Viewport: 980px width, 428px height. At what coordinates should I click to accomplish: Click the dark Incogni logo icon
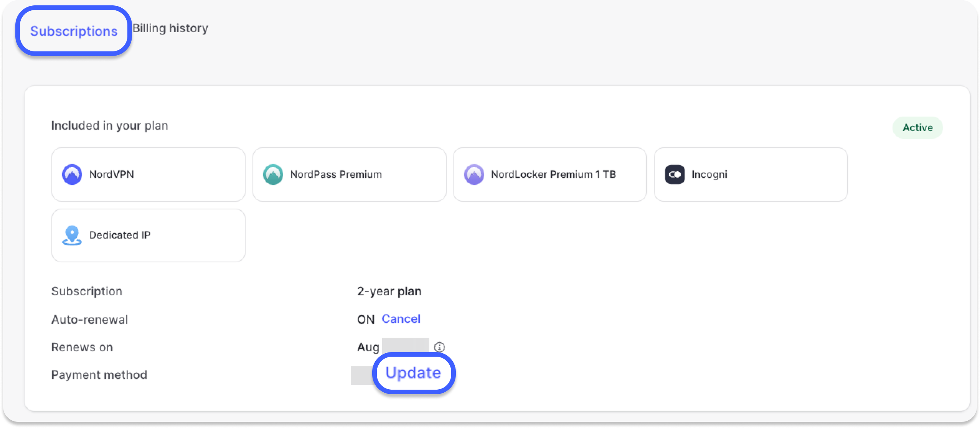(675, 174)
